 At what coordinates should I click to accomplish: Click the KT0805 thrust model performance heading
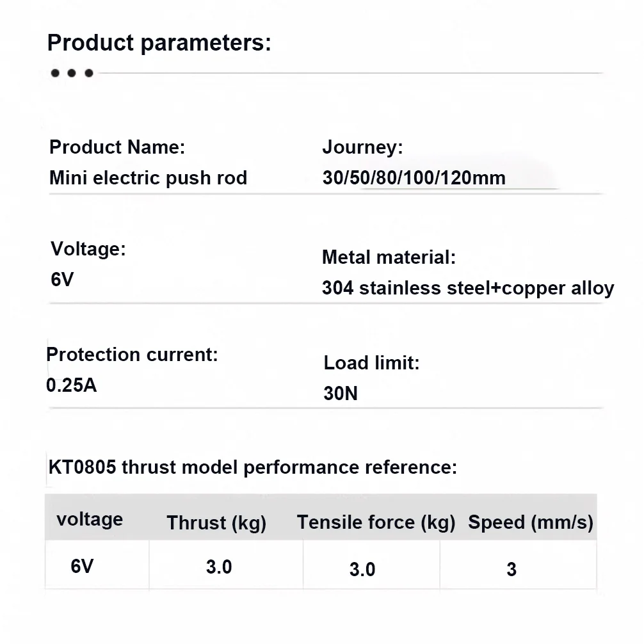point(253,467)
